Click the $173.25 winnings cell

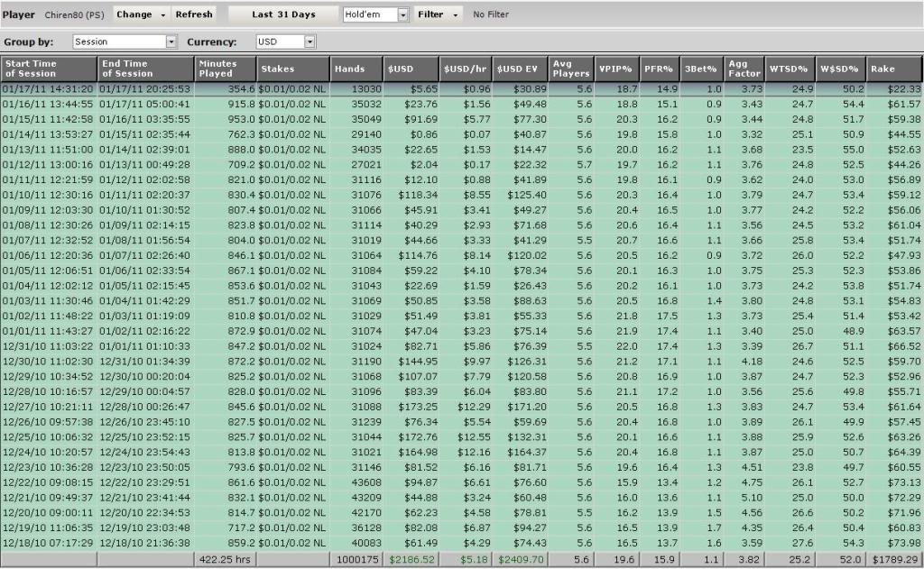(411, 407)
